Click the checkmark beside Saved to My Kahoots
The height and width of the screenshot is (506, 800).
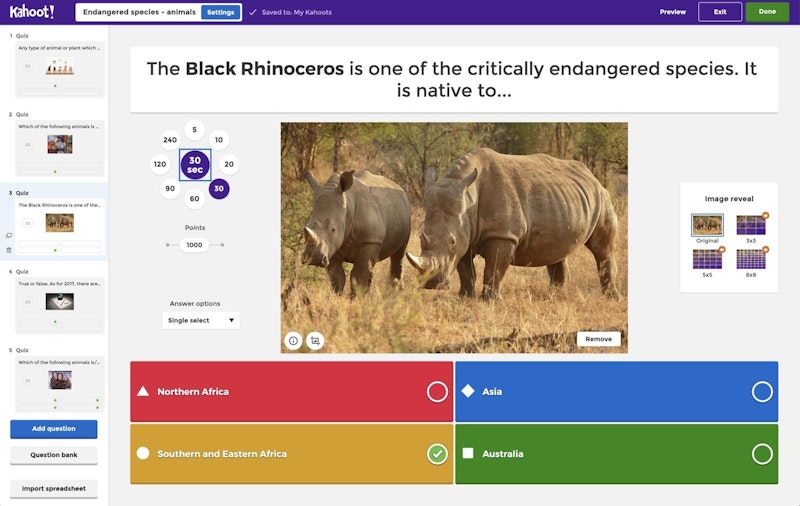(x=253, y=12)
